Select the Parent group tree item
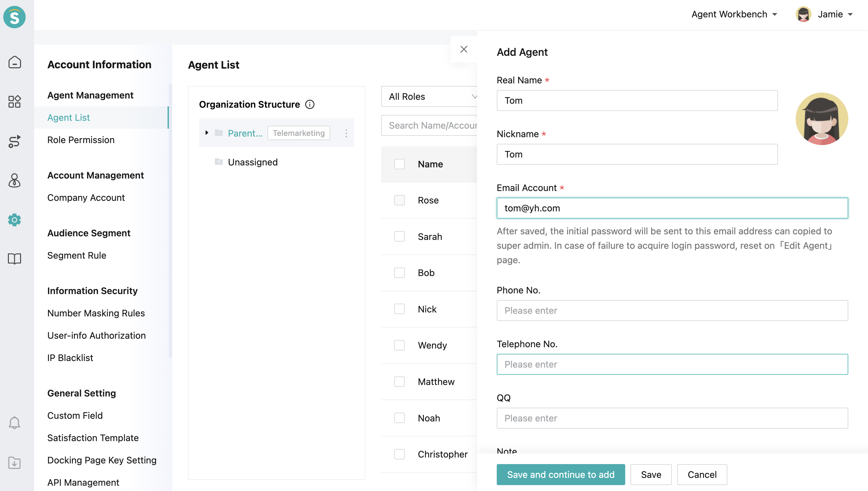The height and width of the screenshot is (491, 868). [x=245, y=133]
